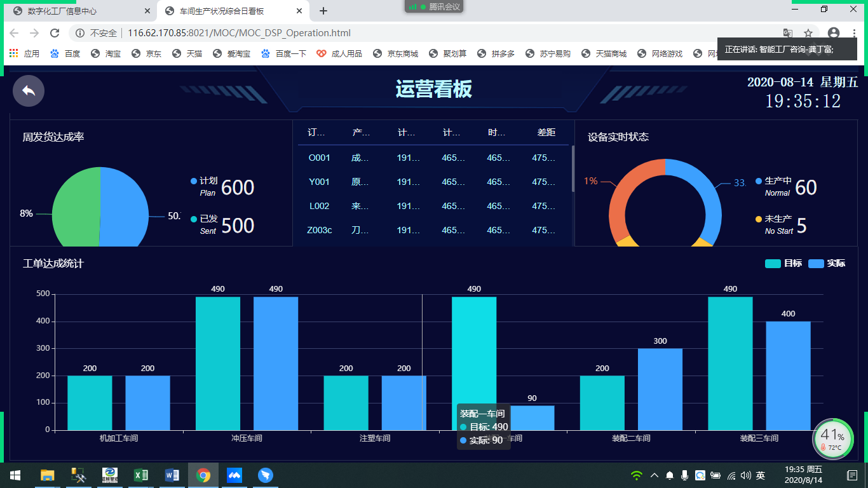Viewport: 868px width, 488px height.
Task: Open the Windows notification center icon
Action: click(x=852, y=475)
